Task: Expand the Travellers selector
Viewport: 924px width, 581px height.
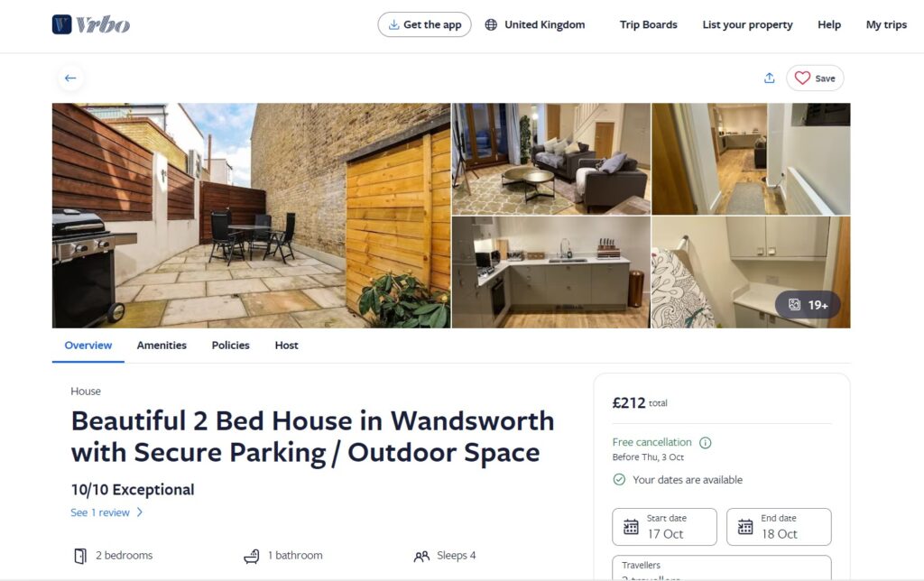Action: pyautogui.click(x=721, y=568)
